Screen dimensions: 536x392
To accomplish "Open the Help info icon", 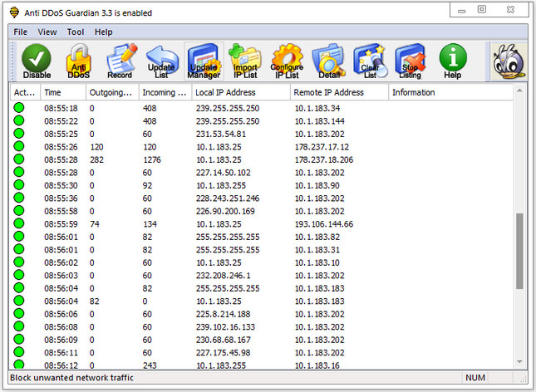I will (x=453, y=61).
